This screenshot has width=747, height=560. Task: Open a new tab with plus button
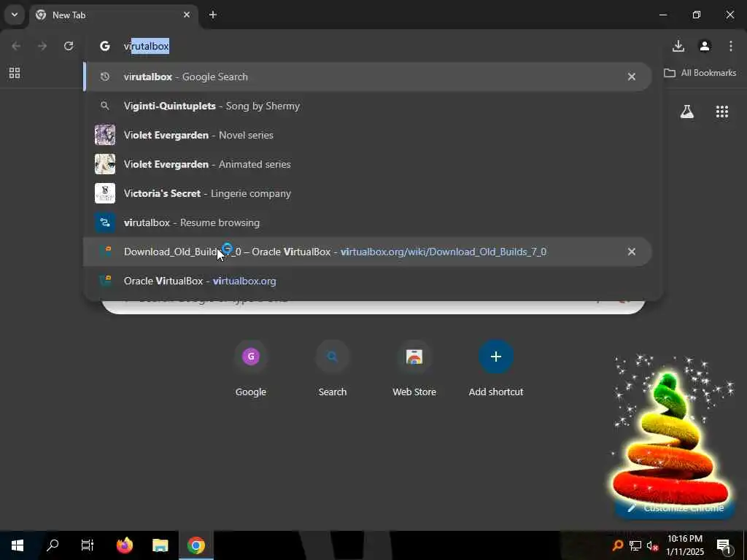click(x=213, y=15)
